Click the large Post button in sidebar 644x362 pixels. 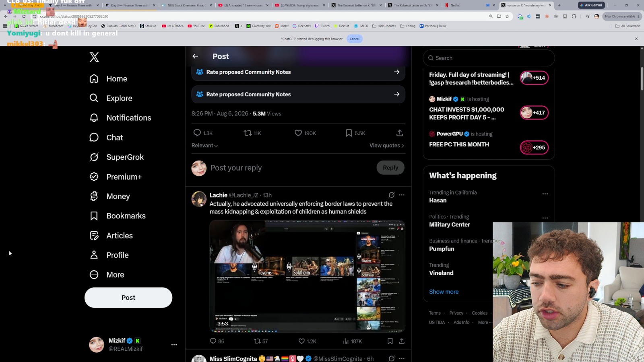(x=128, y=298)
